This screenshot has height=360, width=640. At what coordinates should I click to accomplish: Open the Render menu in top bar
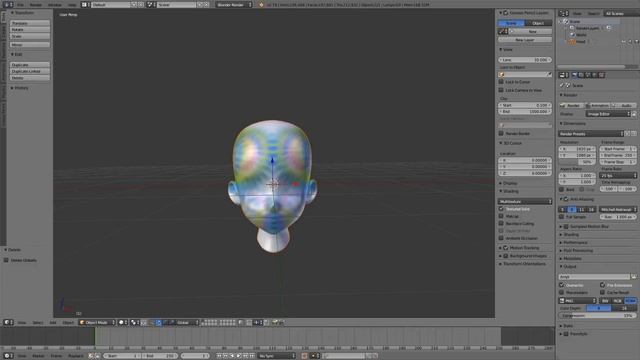tap(36, 5)
